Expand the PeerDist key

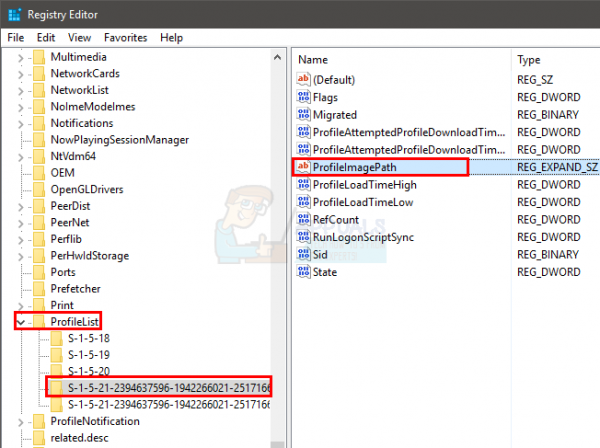21,207
